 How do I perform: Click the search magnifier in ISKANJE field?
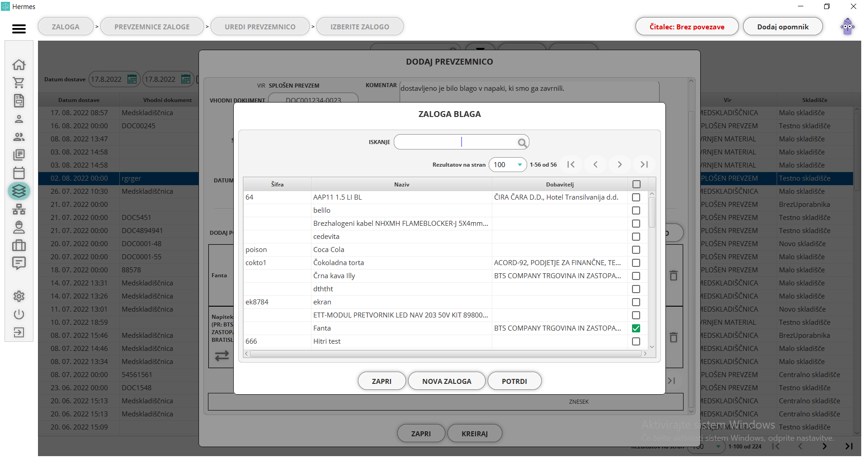[522, 143]
